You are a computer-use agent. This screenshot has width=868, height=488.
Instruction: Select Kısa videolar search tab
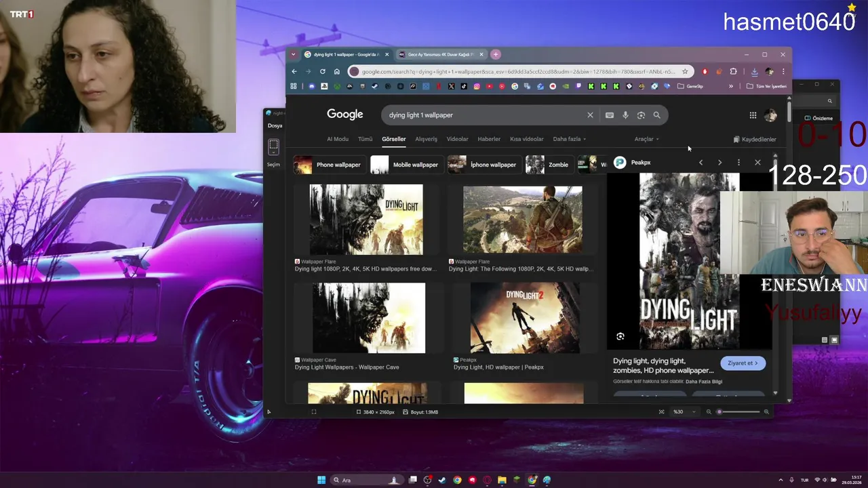tap(527, 139)
